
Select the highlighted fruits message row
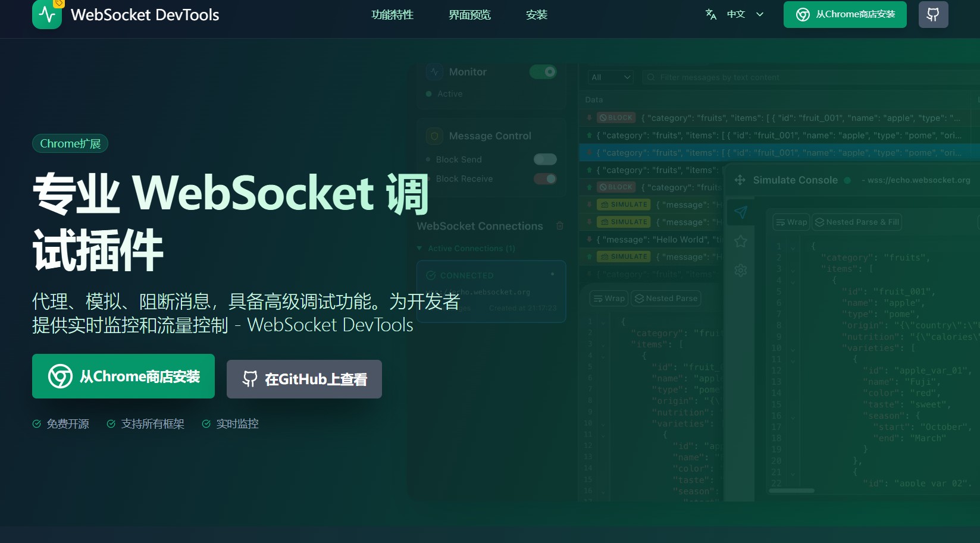[x=779, y=153]
